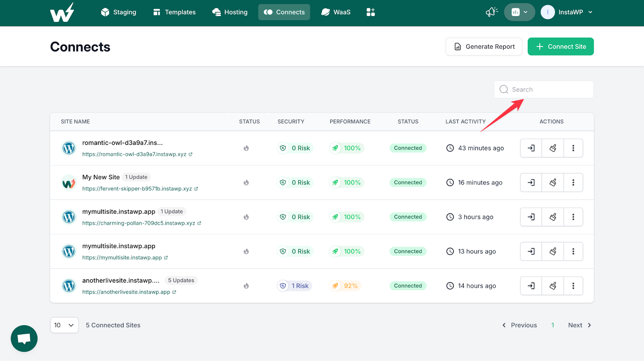The image size is (644, 361).
Task: Go to Previous page of sites
Action: point(520,325)
